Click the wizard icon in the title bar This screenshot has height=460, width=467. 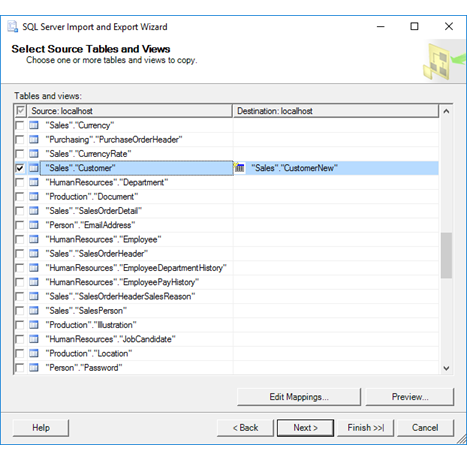coord(13,27)
